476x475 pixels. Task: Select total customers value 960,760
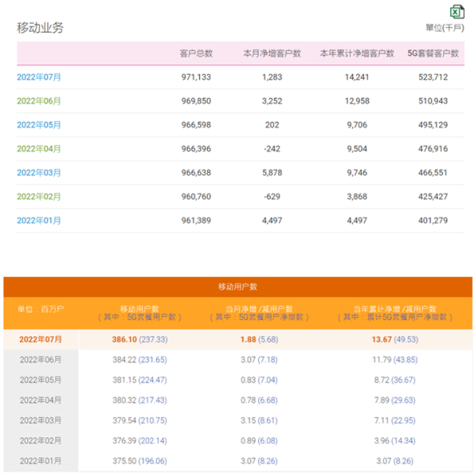pyautogui.click(x=196, y=197)
